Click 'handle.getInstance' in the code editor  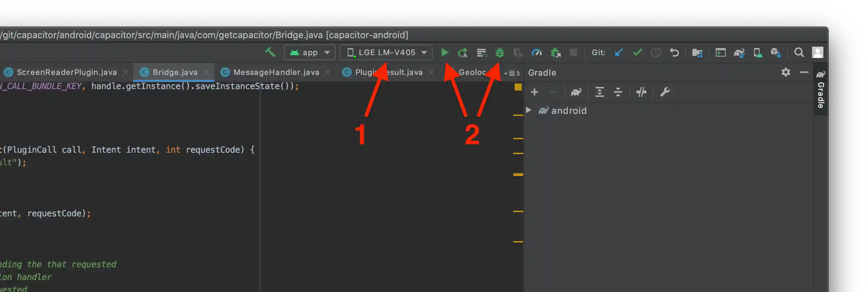click(x=136, y=86)
